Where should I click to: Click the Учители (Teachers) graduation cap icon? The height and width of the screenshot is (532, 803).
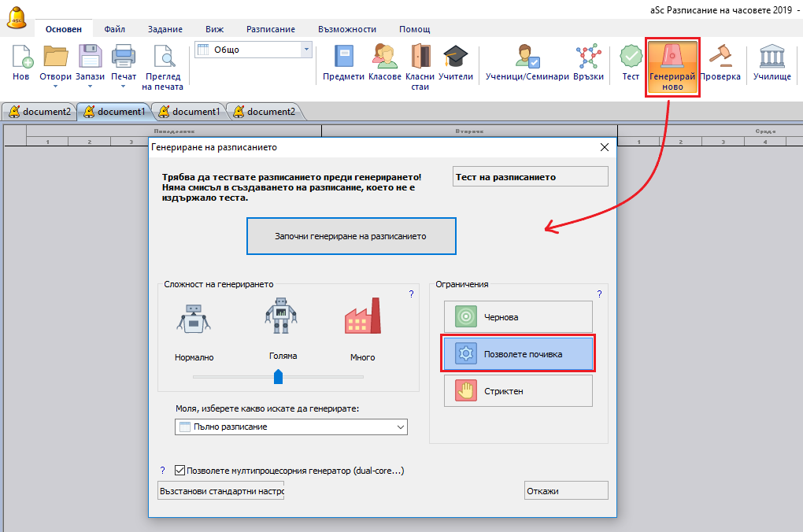456,57
